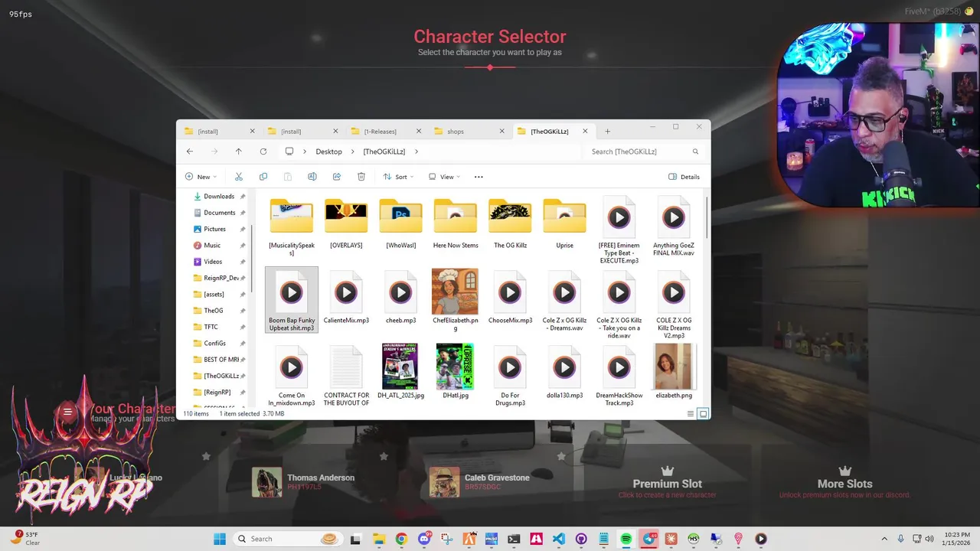Click the Search [TheOGKiLLz] field

click(x=645, y=152)
